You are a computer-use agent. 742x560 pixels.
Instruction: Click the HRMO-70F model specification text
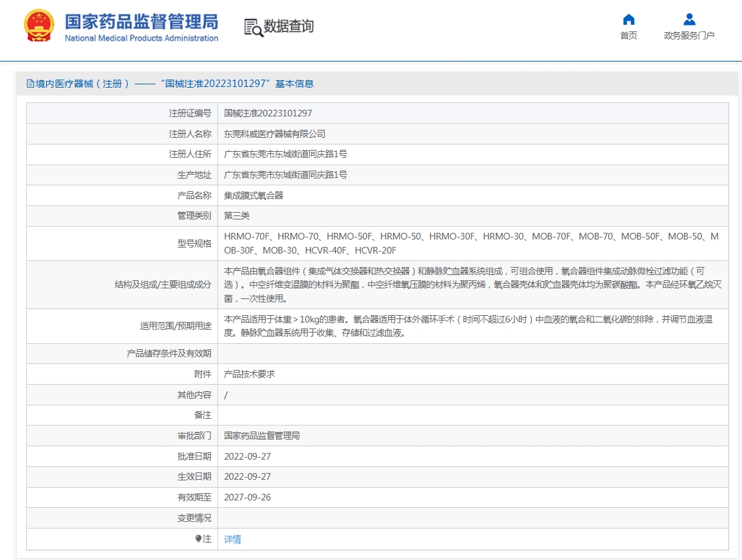tap(471, 244)
